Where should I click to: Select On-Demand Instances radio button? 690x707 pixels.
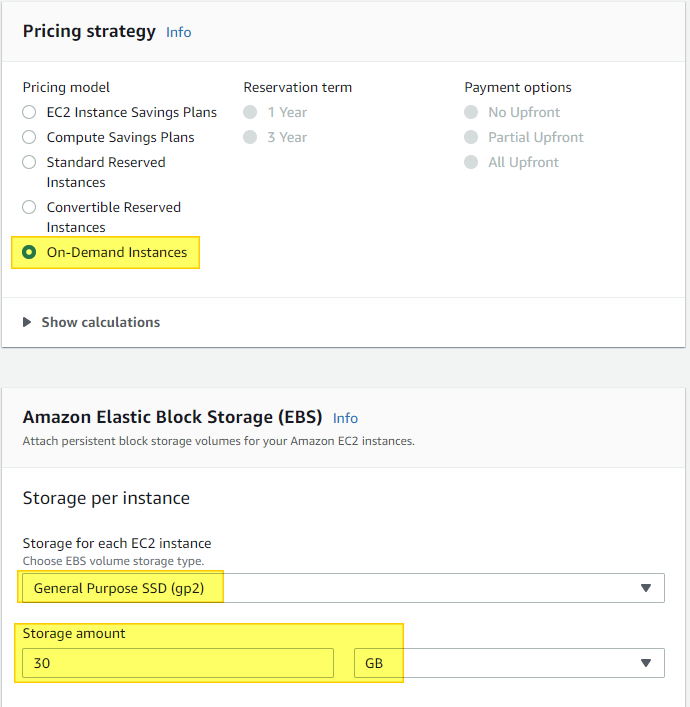[29, 252]
